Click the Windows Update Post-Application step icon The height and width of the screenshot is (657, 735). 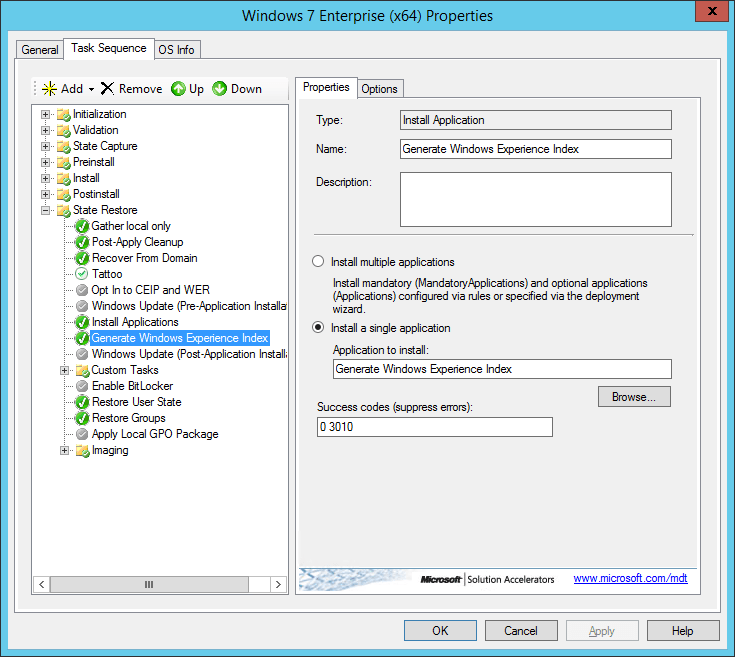82,354
